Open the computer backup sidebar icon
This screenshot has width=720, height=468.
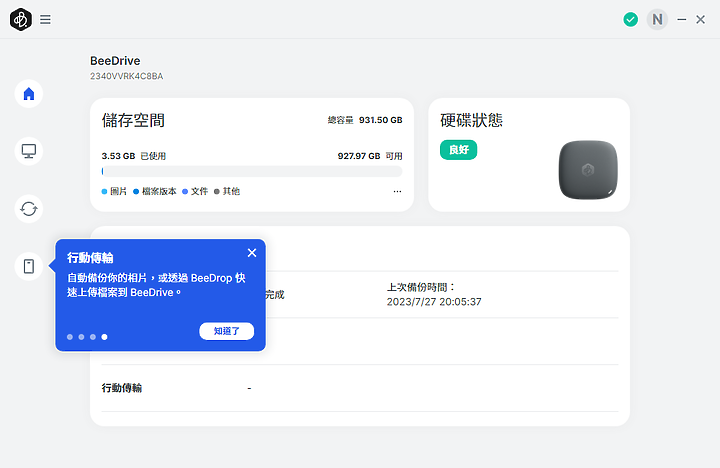[28, 151]
